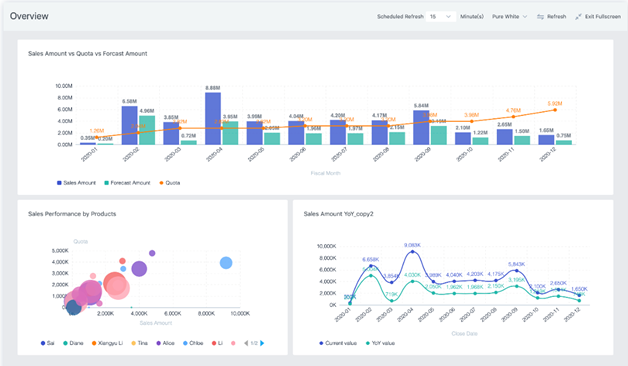Click the Fiscal Month axis label
Viewport: 628px width, 366px height.
click(326, 173)
